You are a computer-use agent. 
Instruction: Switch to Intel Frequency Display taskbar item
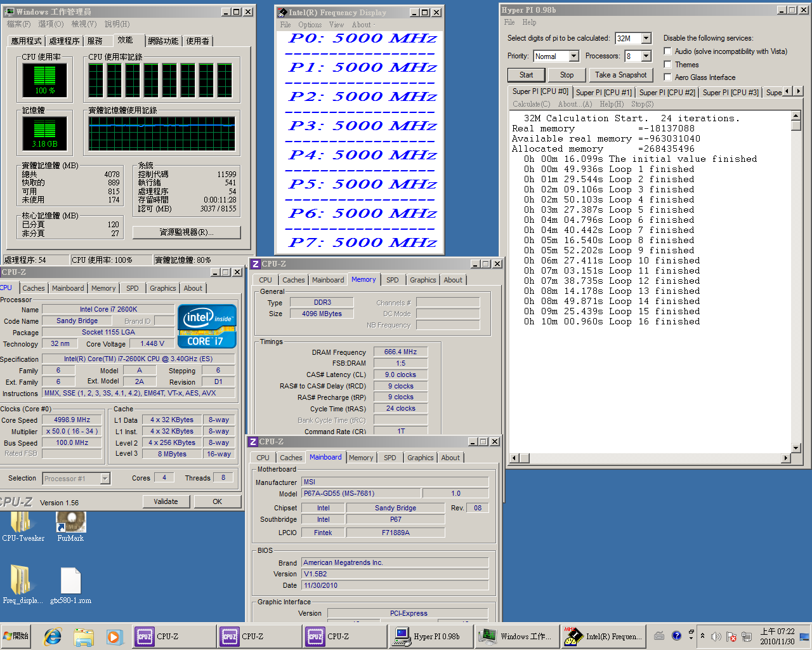pyautogui.click(x=604, y=636)
